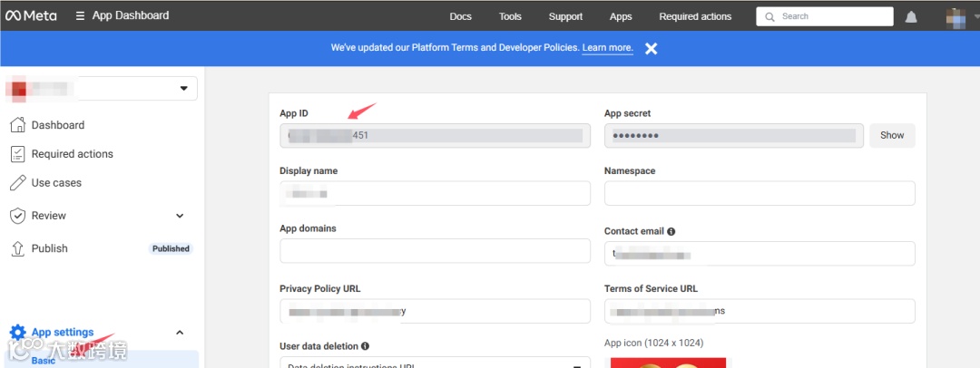980x368 pixels.
Task: Click the App domains field
Action: pos(435,250)
